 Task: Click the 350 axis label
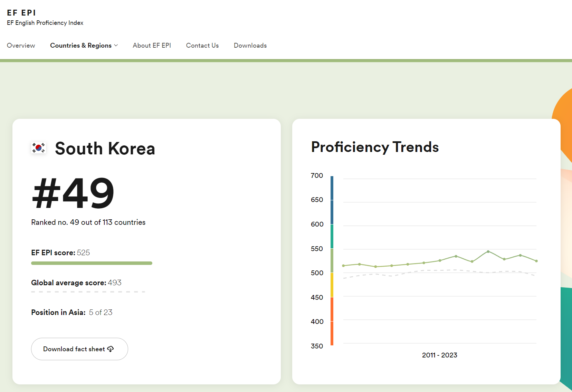pos(317,346)
